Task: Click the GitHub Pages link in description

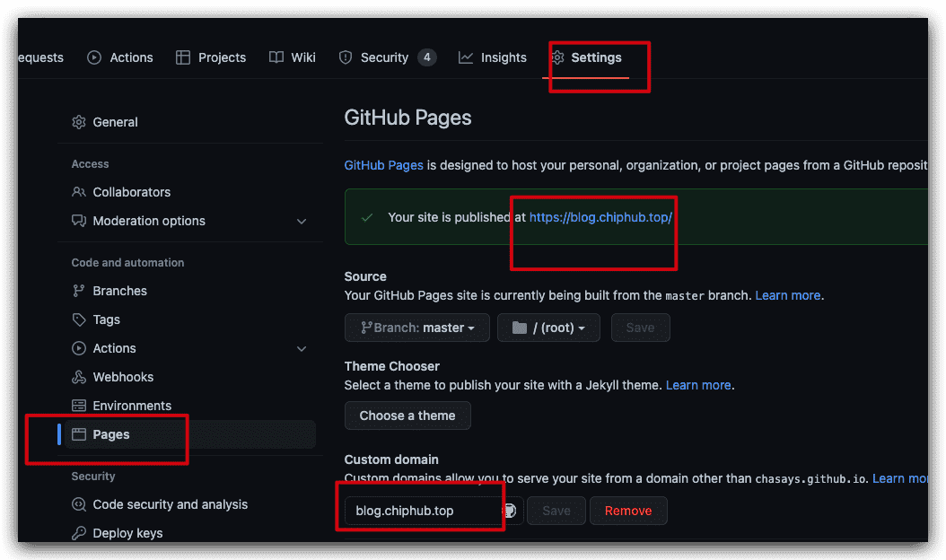Action: (384, 165)
